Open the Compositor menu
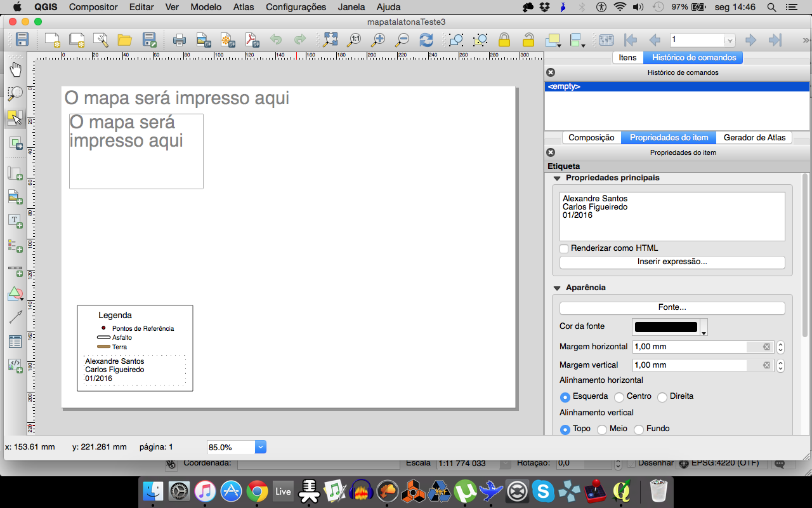 [x=93, y=7]
